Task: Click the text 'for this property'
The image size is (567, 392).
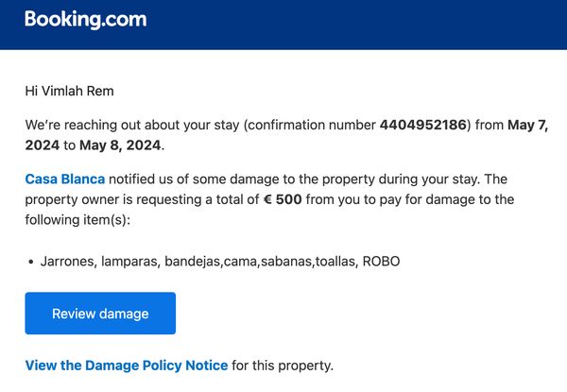Action: (283, 366)
